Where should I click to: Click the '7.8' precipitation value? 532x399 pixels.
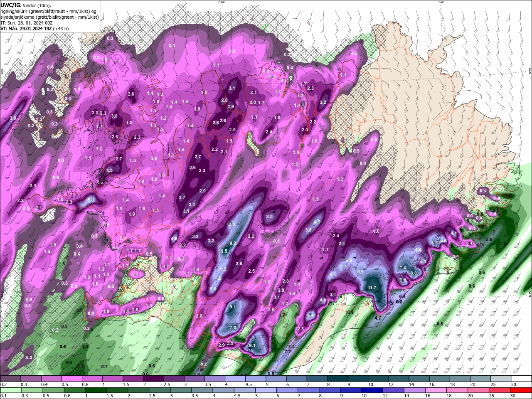(x=233, y=328)
